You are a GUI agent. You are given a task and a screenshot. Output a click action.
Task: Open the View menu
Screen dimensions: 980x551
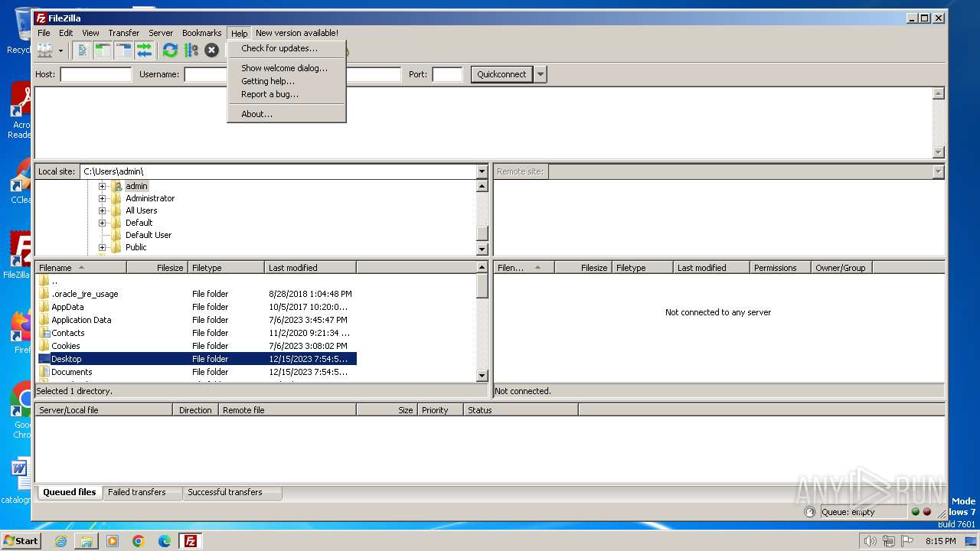pyautogui.click(x=90, y=33)
